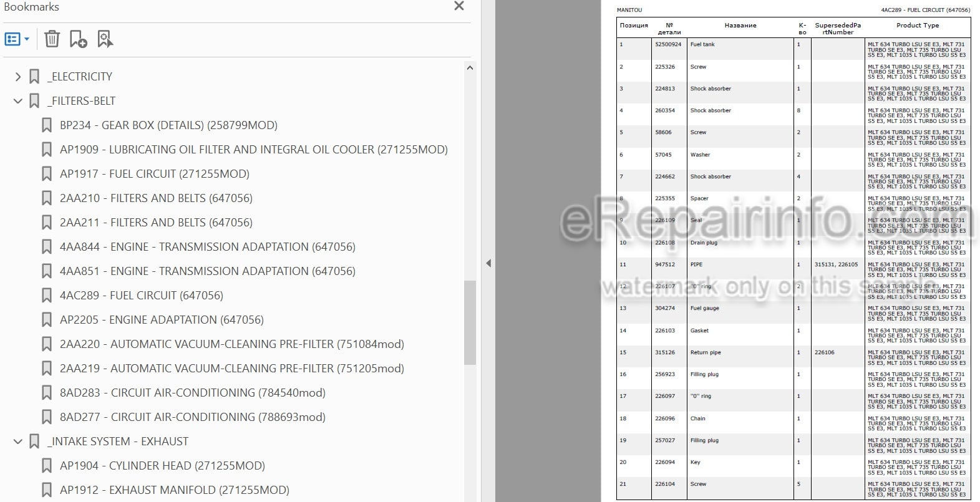Image resolution: width=980 pixels, height=502 pixels.
Task: Click bookmark icon beside AP1917 - FUEL CIRCUIT
Action: point(47,174)
